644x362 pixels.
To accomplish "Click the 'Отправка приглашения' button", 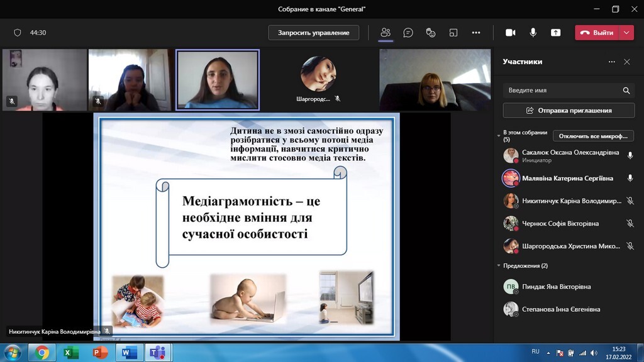I will tap(569, 111).
